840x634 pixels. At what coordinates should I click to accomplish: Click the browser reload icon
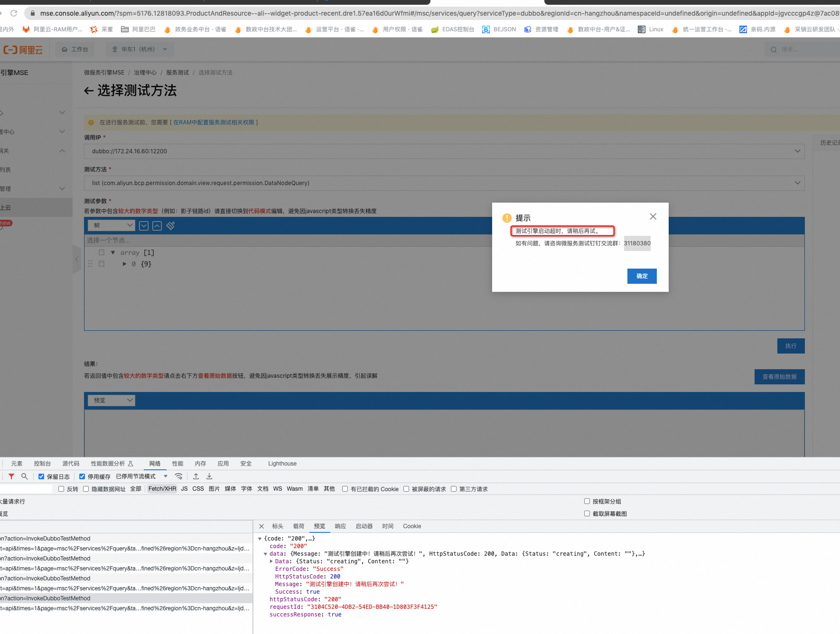(x=14, y=13)
